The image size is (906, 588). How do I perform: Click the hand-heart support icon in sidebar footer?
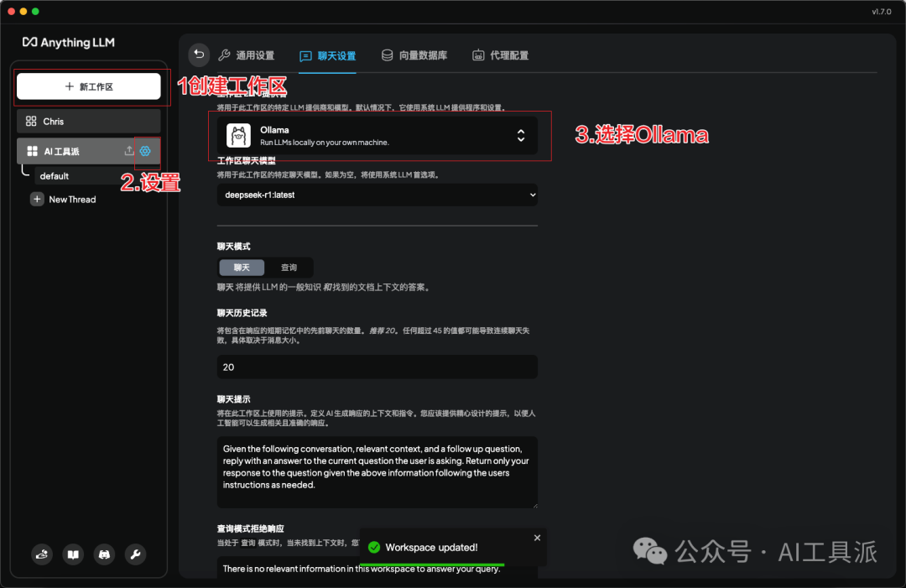click(42, 554)
